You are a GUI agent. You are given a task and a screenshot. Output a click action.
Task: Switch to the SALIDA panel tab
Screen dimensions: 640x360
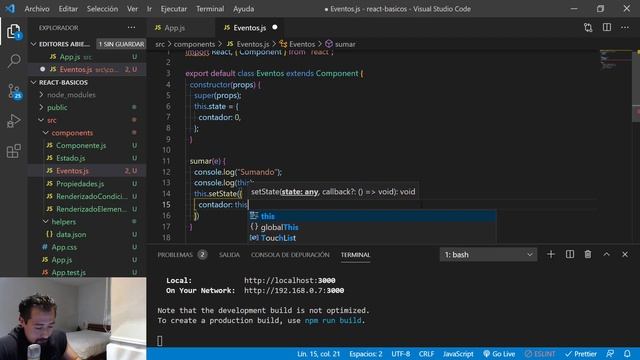pos(229,255)
